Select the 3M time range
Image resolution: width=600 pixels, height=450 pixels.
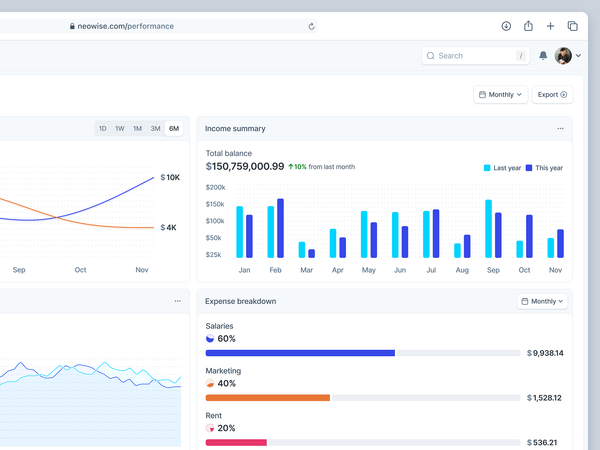pos(155,129)
